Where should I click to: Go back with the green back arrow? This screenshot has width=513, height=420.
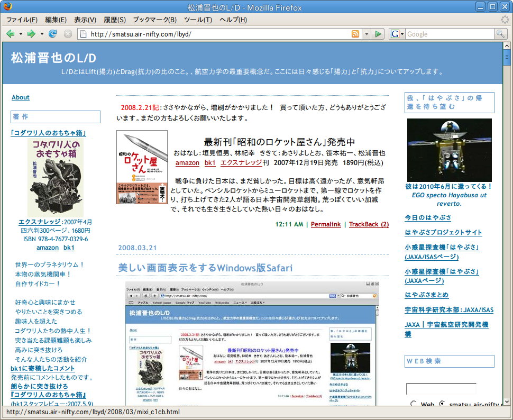(x=11, y=34)
